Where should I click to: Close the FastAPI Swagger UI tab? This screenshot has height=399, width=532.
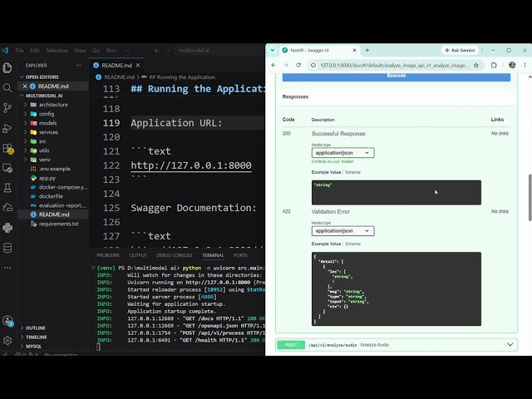[354, 50]
